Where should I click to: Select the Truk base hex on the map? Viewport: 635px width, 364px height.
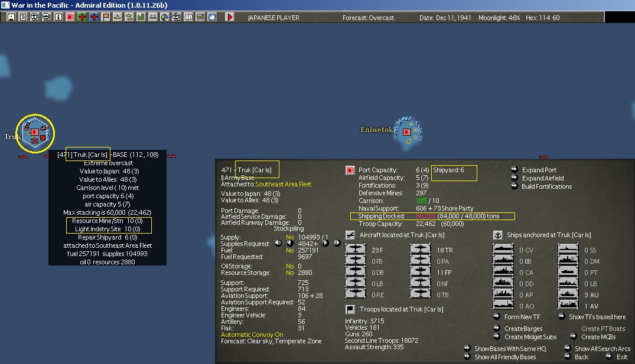click(x=35, y=133)
